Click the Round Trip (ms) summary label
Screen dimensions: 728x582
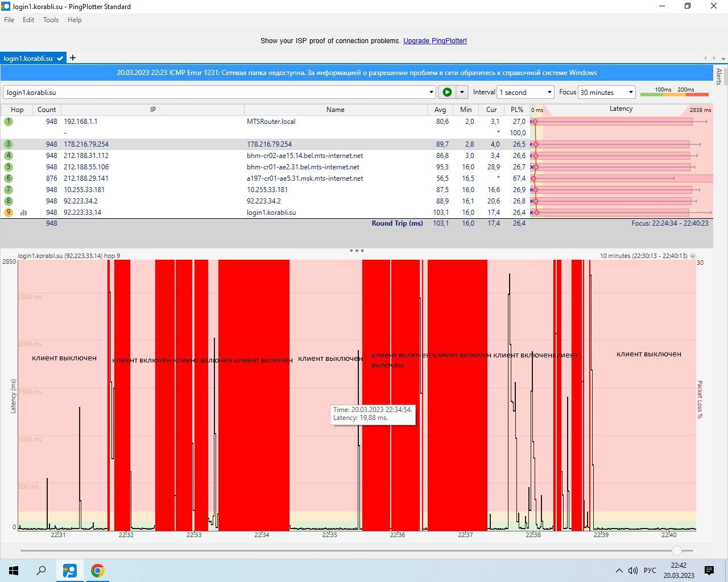(398, 223)
